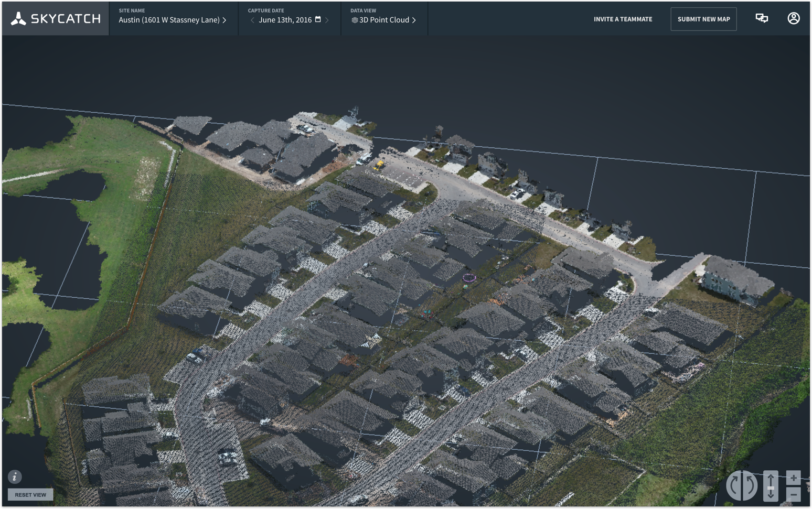This screenshot has width=812, height=509.
Task: Go to the previous capture date
Action: (252, 20)
